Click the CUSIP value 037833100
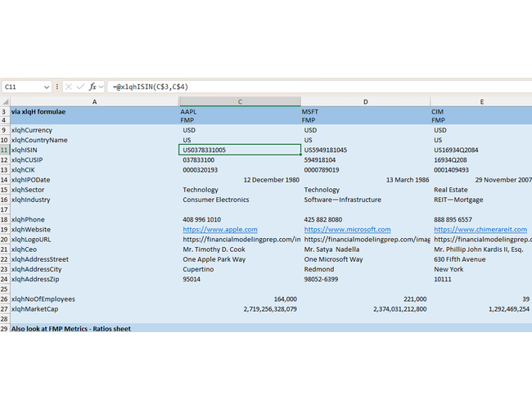This screenshot has height=409, width=532. tap(240, 160)
